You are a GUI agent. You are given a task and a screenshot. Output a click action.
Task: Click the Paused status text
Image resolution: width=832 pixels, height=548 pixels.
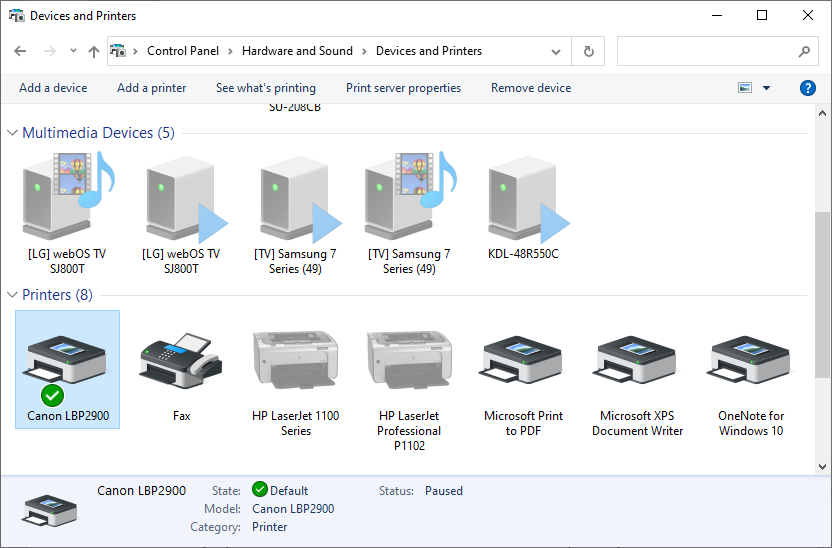pos(444,491)
